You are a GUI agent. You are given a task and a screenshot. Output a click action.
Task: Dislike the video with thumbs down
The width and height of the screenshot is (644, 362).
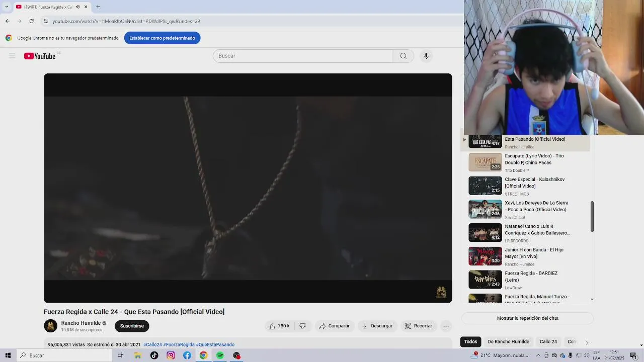[x=302, y=326]
